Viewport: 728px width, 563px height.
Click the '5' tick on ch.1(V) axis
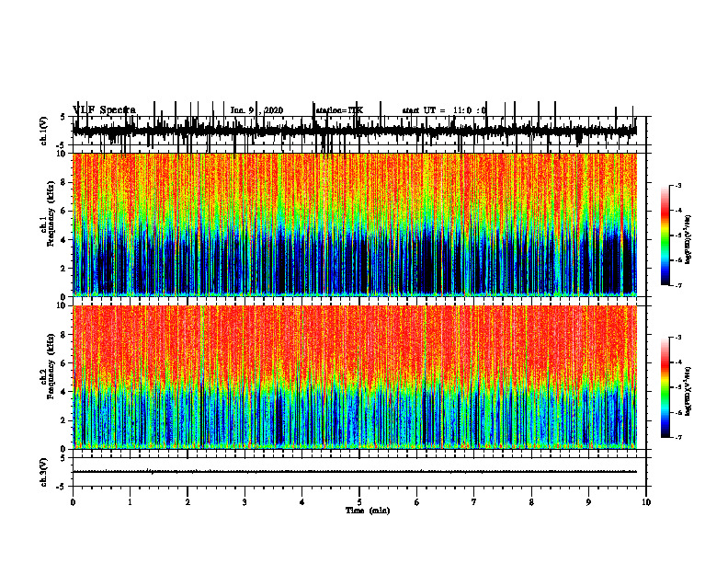(x=63, y=118)
